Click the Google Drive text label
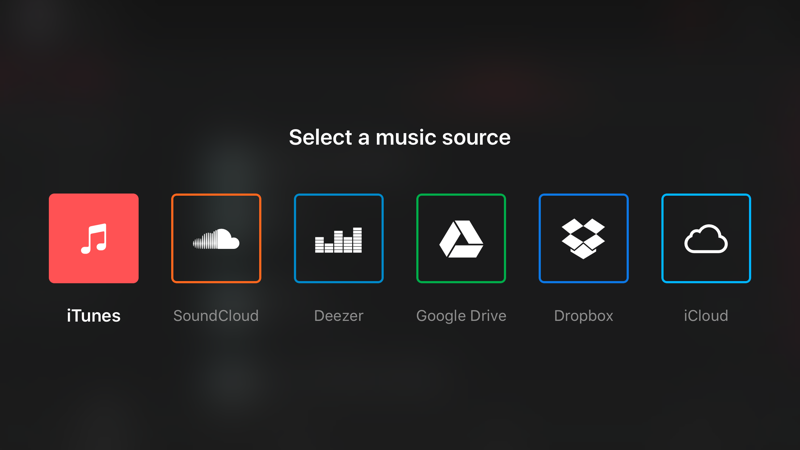Image resolution: width=800 pixels, height=450 pixels. [x=461, y=316]
